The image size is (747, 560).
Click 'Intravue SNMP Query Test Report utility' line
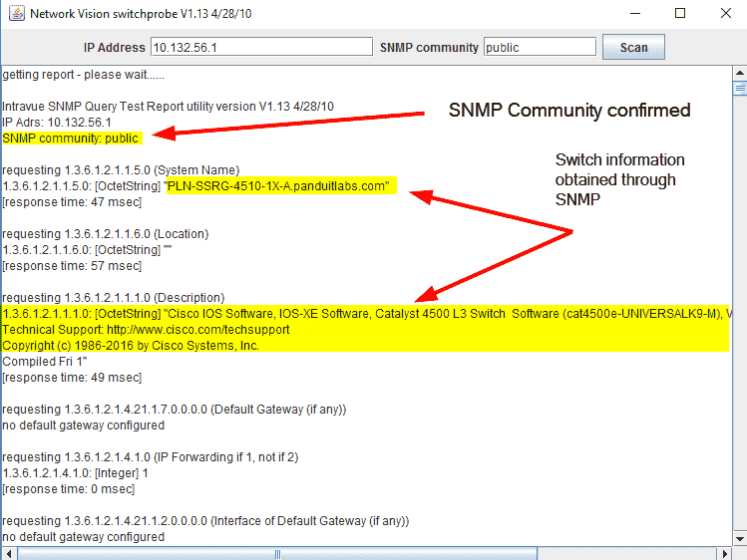pyautogui.click(x=168, y=107)
